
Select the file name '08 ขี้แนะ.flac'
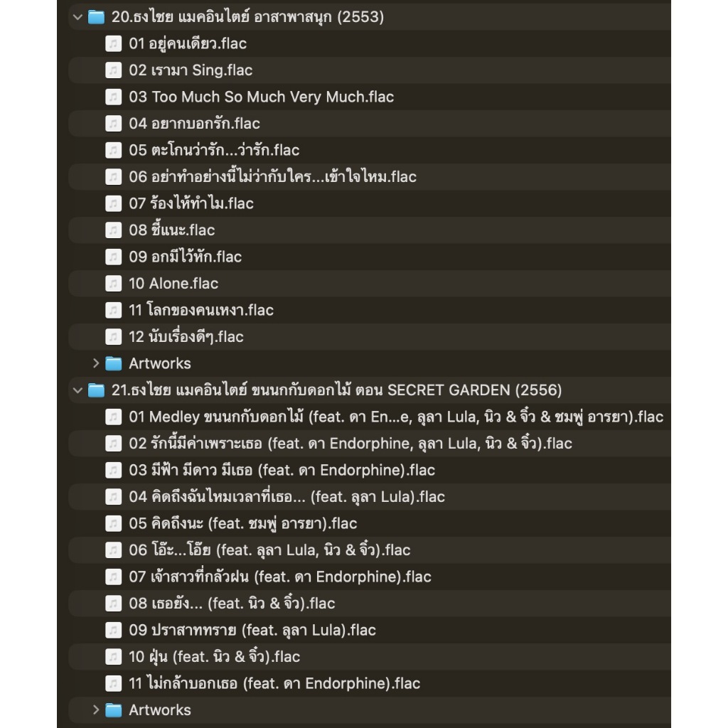[172, 230]
